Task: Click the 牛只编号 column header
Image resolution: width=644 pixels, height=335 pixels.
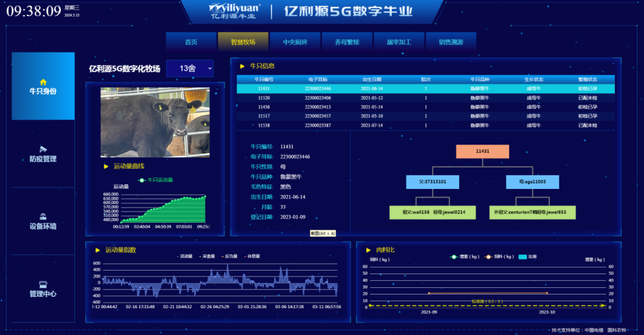Action: point(264,80)
